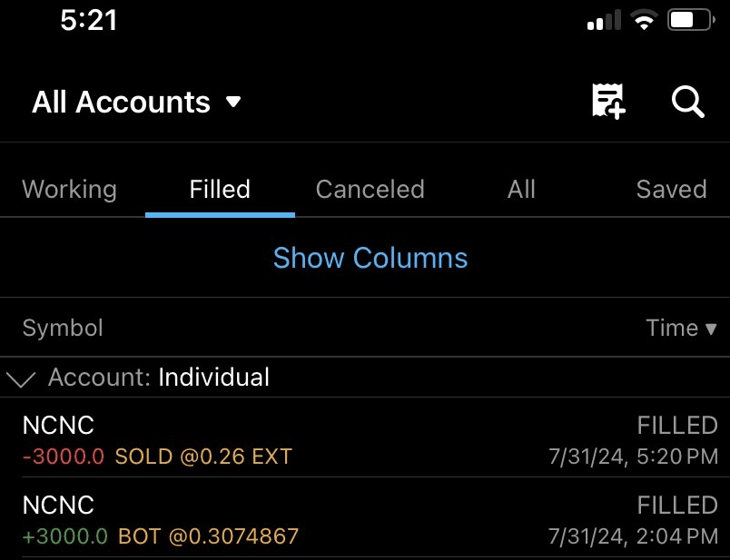The height and width of the screenshot is (560, 730).
Task: Tap the new order ticket icon
Action: point(608,101)
